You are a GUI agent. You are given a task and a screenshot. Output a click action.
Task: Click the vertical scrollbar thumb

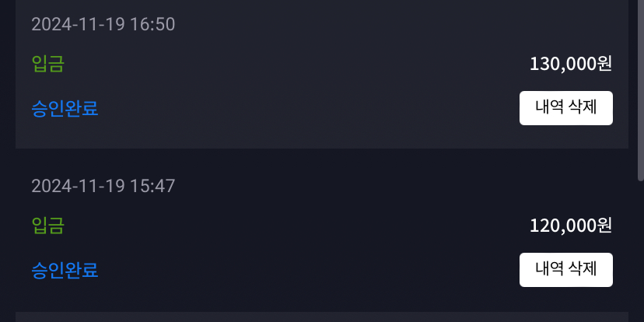tap(640, 90)
